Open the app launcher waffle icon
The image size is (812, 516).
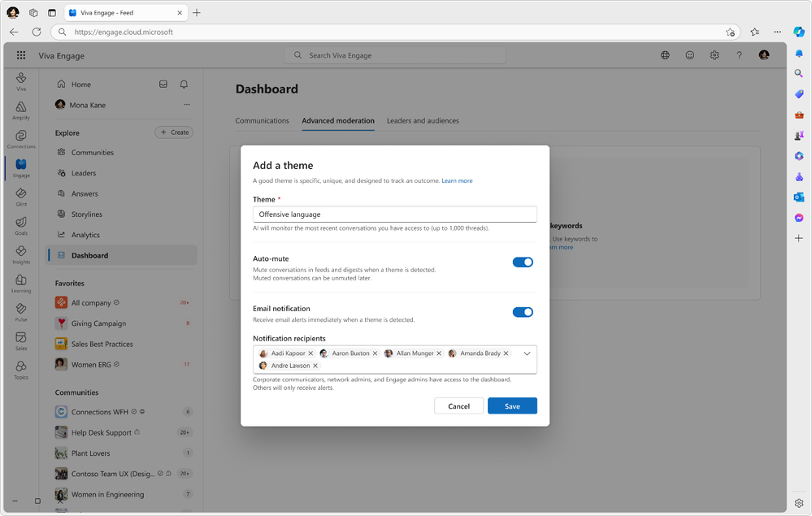click(x=20, y=55)
